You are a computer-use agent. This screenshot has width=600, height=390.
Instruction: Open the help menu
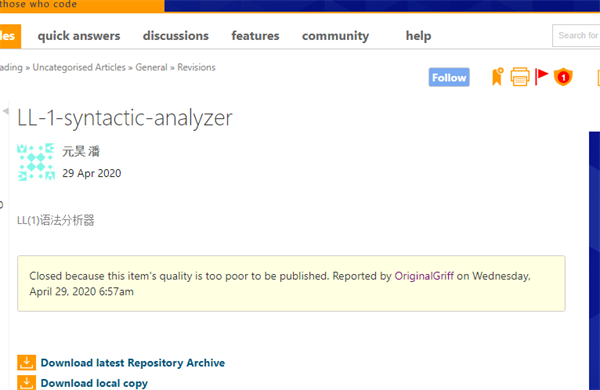coord(418,36)
